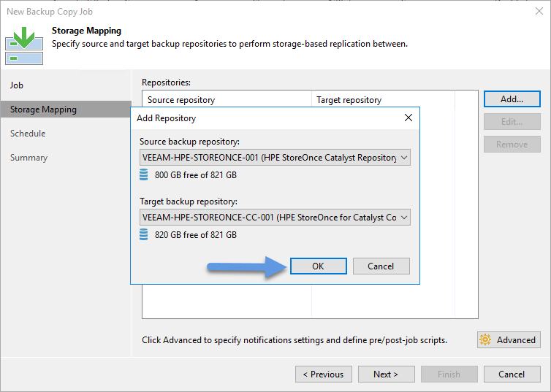The image size is (551, 392).
Task: Open the Source backup repository dropdown
Action: coord(275,158)
